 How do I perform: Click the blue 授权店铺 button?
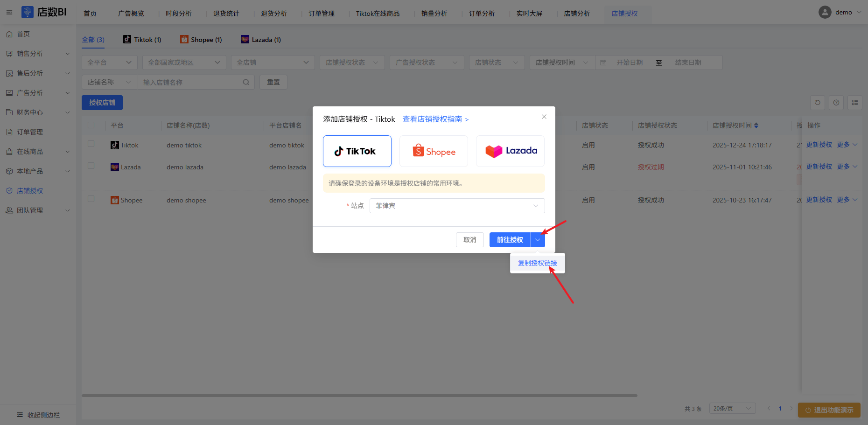102,103
